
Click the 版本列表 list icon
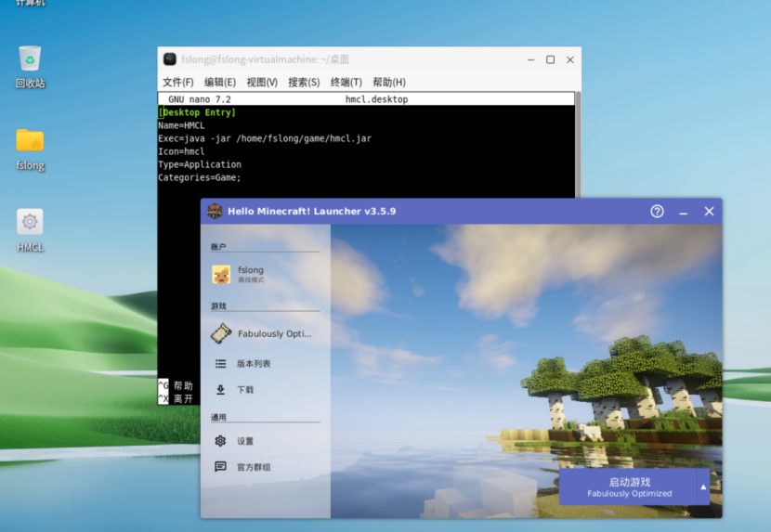[x=220, y=363]
